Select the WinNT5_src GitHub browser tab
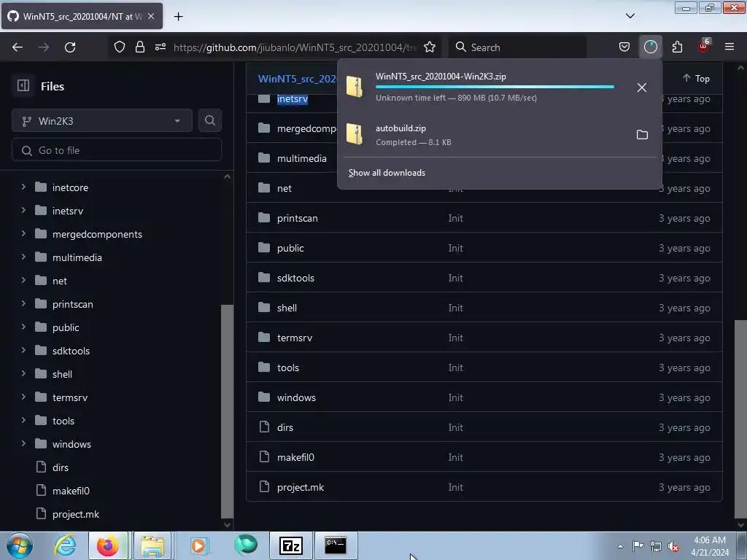Image resolution: width=747 pixels, height=560 pixels. click(82, 16)
